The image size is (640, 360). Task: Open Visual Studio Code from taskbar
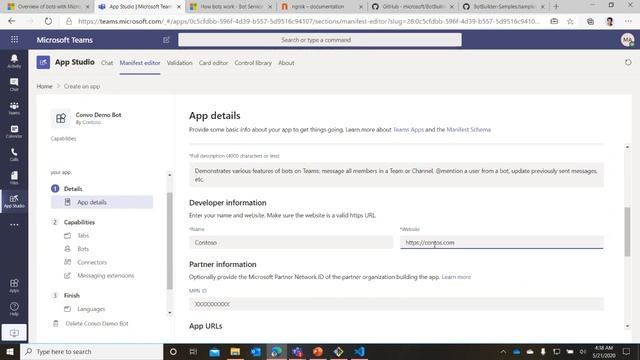click(359, 351)
